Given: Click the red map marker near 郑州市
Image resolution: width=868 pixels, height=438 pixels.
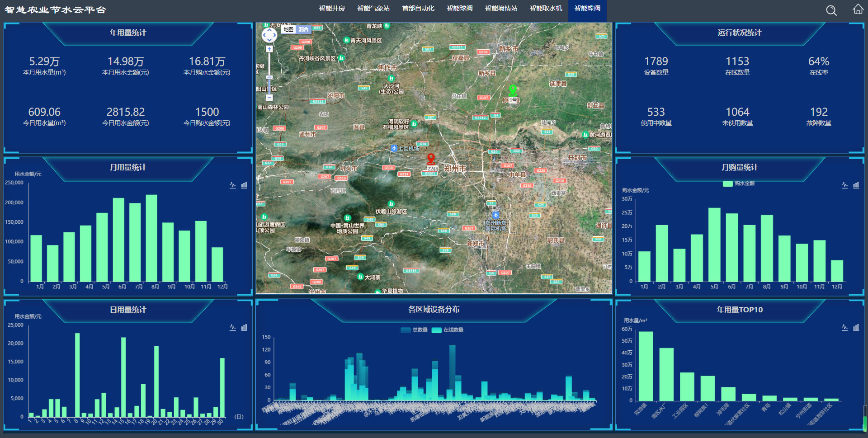Looking at the screenshot, I should 431,158.
